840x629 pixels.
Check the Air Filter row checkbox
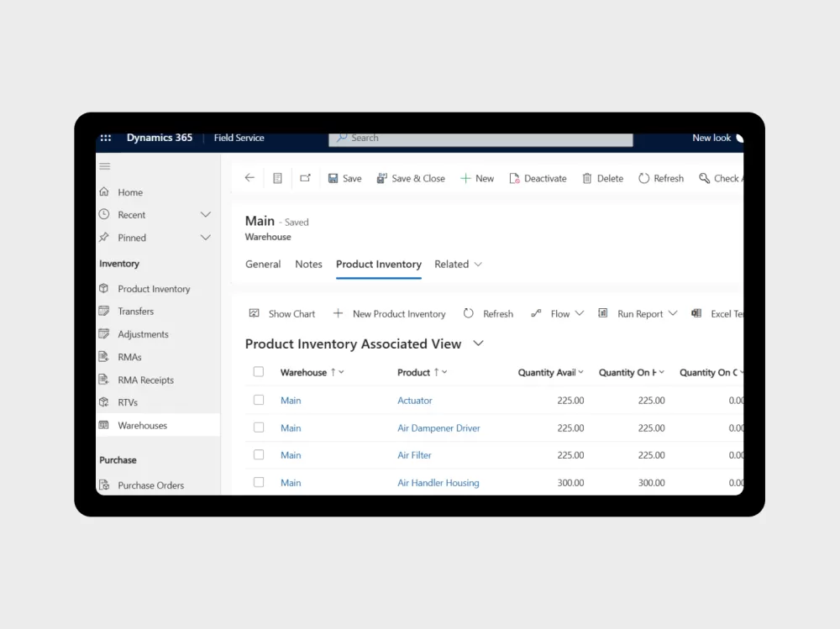[x=259, y=454]
